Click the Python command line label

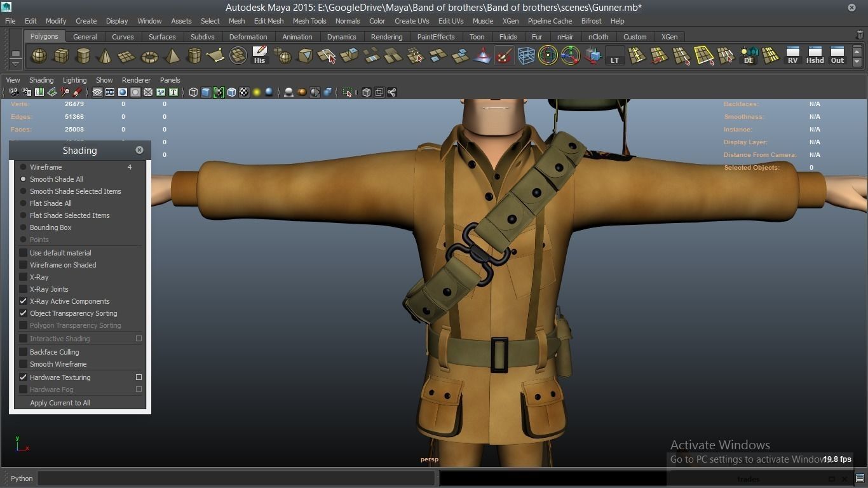[x=22, y=478]
